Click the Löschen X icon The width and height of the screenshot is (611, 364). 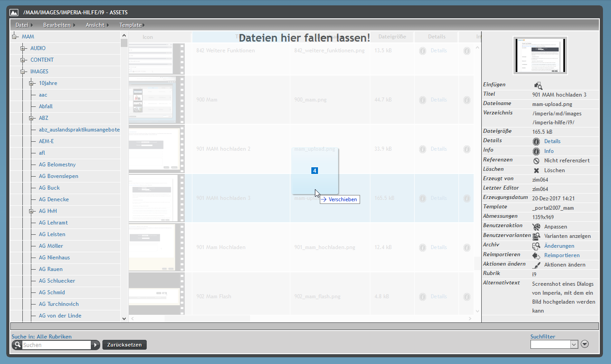tap(536, 170)
